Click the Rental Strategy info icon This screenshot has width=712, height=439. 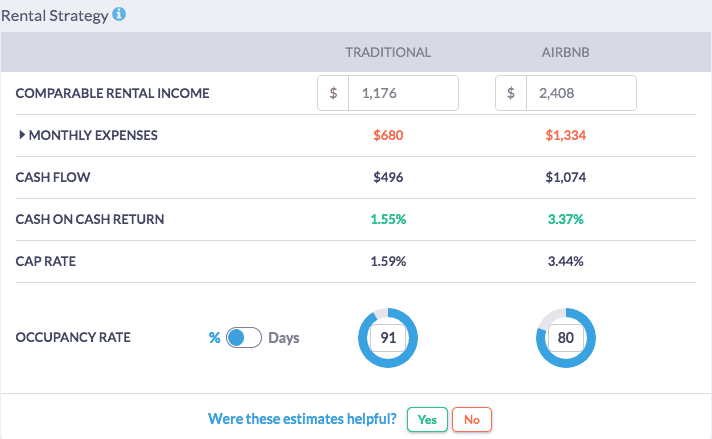click(120, 15)
